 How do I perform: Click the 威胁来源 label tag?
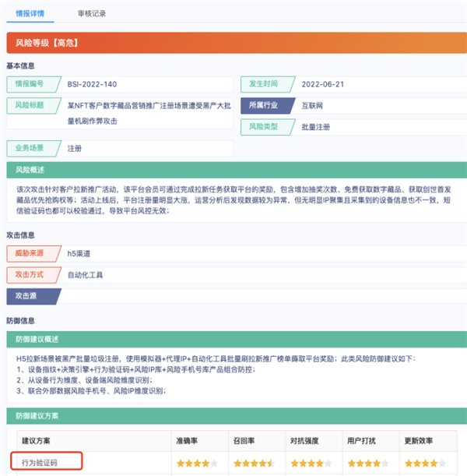pyautogui.click(x=30, y=253)
